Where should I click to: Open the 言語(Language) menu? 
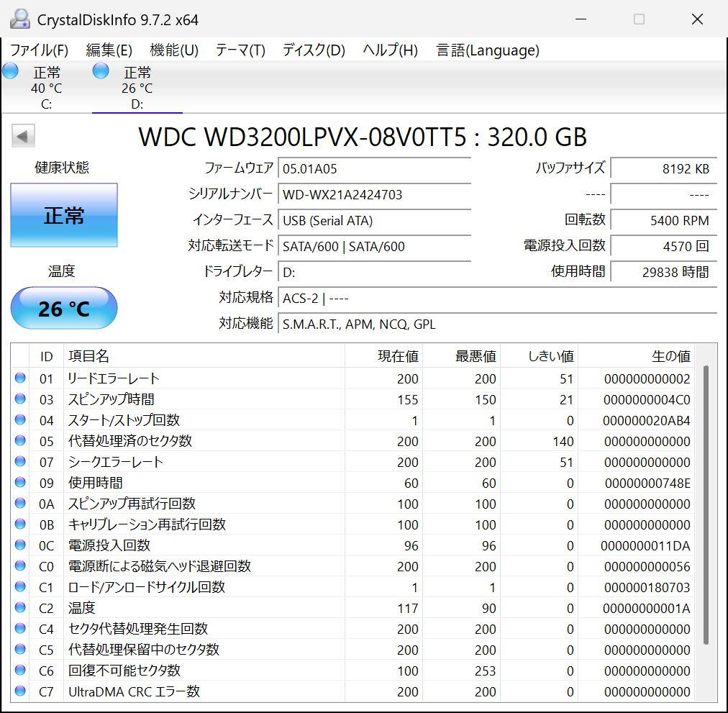[x=488, y=50]
